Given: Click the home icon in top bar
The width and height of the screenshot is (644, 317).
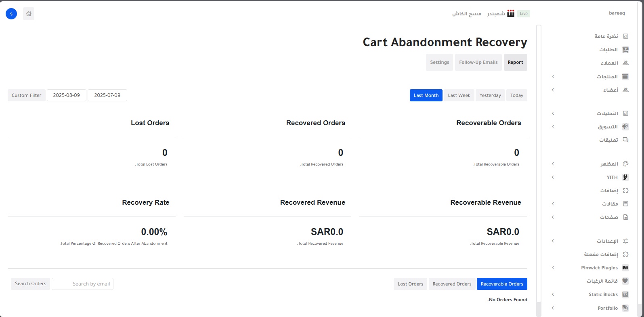Looking at the screenshot, I should (x=29, y=14).
